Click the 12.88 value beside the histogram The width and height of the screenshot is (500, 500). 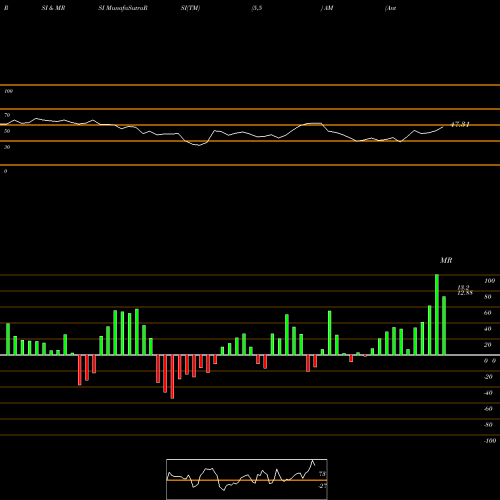coord(465,293)
